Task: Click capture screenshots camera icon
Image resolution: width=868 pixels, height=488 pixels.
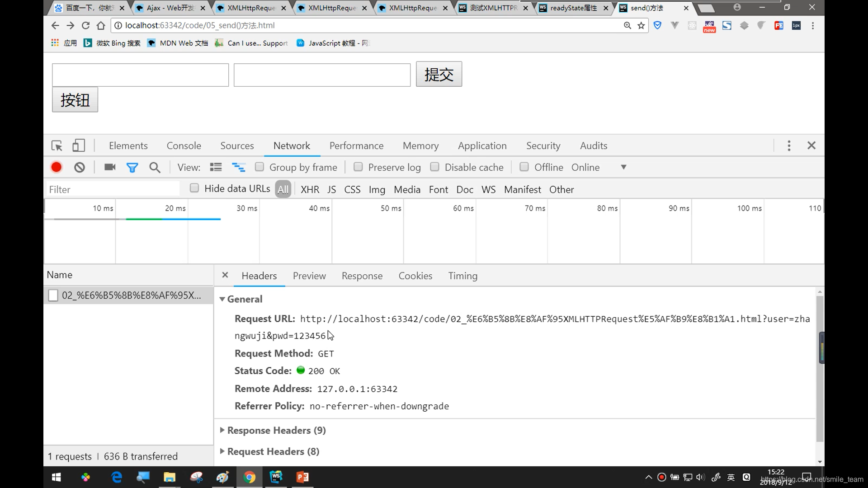Action: tap(110, 167)
